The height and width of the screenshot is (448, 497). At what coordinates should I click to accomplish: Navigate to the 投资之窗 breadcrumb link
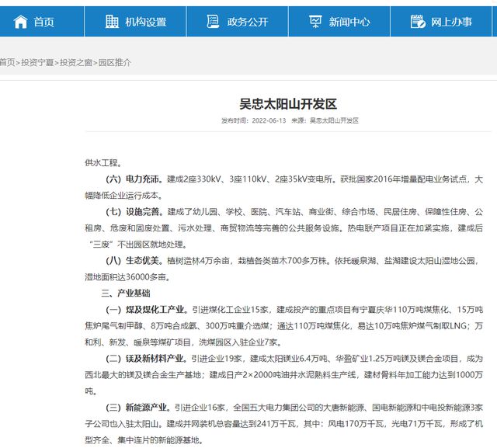[75, 62]
